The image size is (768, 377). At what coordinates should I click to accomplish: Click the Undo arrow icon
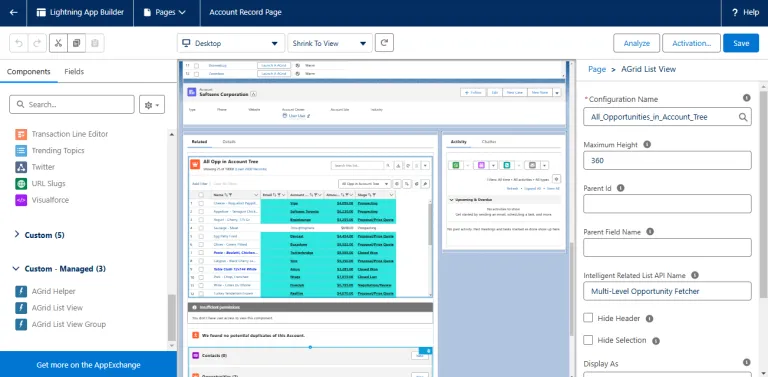pyautogui.click(x=19, y=43)
